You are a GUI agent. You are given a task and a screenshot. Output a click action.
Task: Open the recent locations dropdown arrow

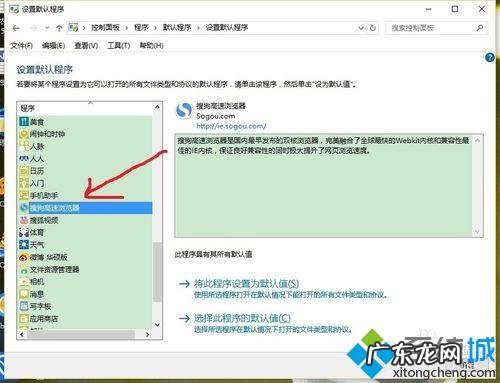(47, 28)
